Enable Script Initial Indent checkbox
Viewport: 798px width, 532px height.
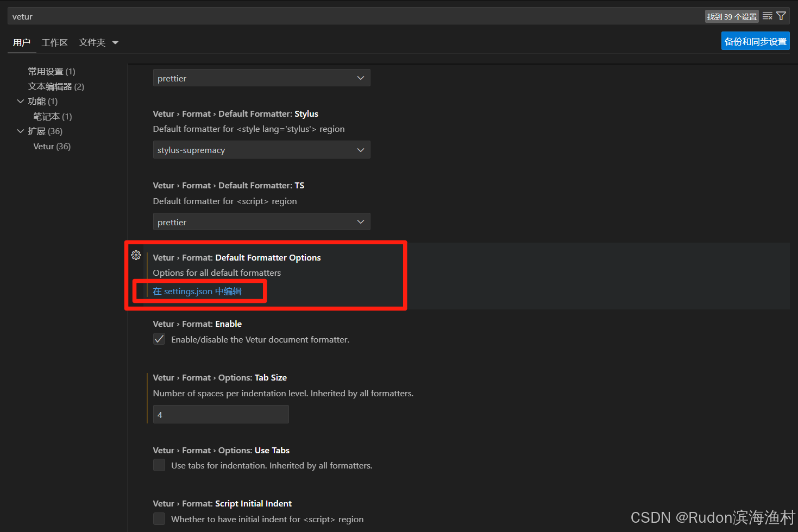pos(159,519)
